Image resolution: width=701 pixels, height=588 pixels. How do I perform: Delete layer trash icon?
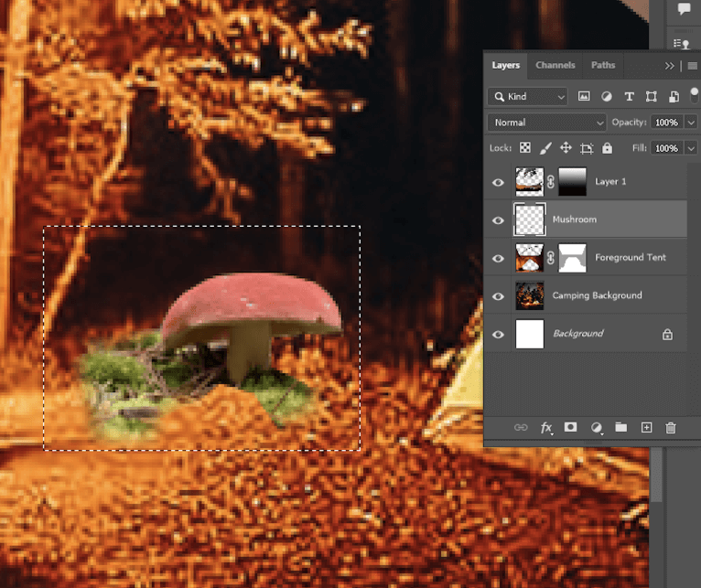(x=671, y=428)
